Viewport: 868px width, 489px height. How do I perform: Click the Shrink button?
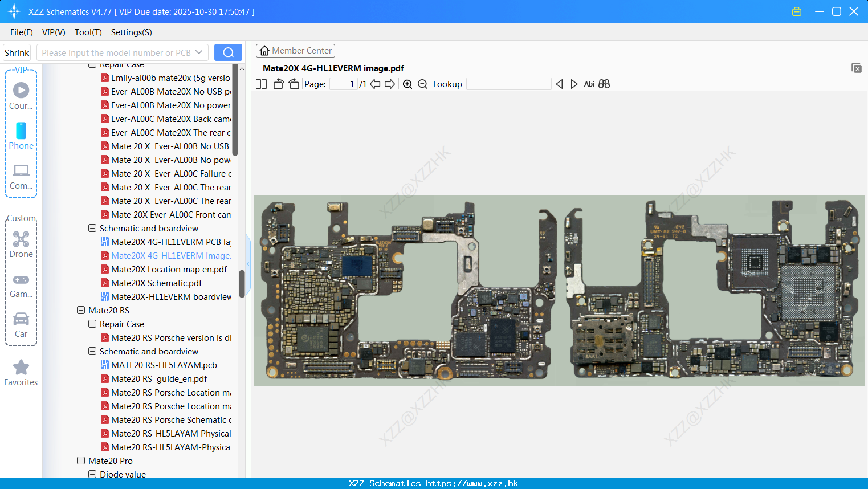click(x=17, y=52)
